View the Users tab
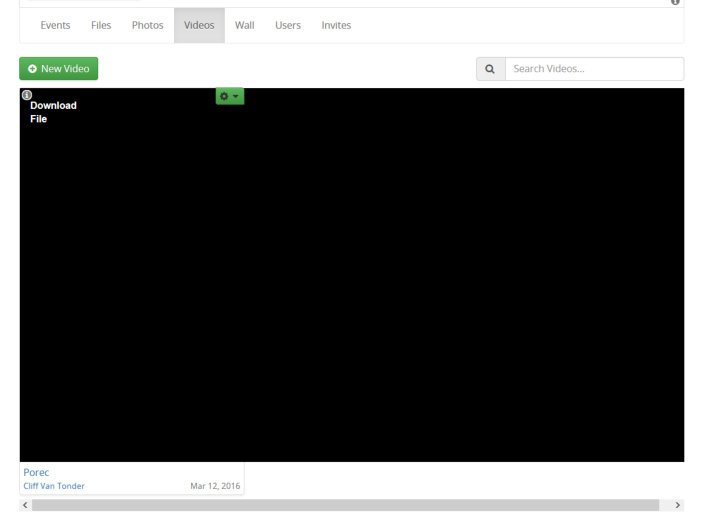 pyautogui.click(x=288, y=25)
